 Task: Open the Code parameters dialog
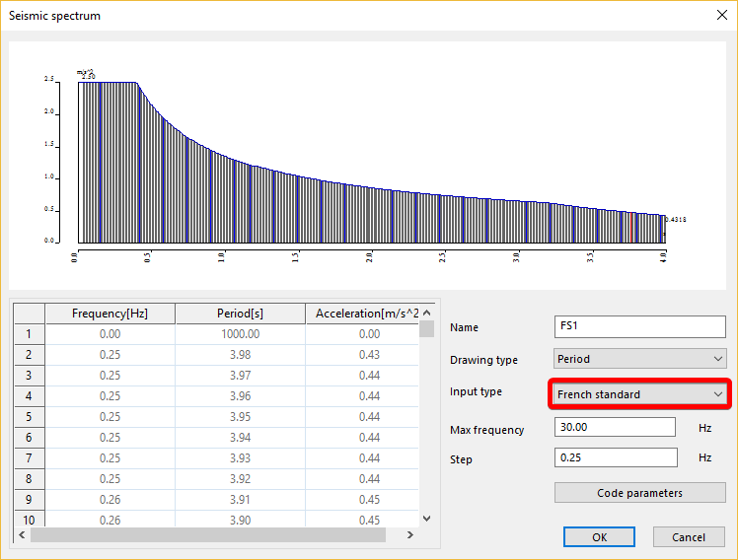[639, 493]
